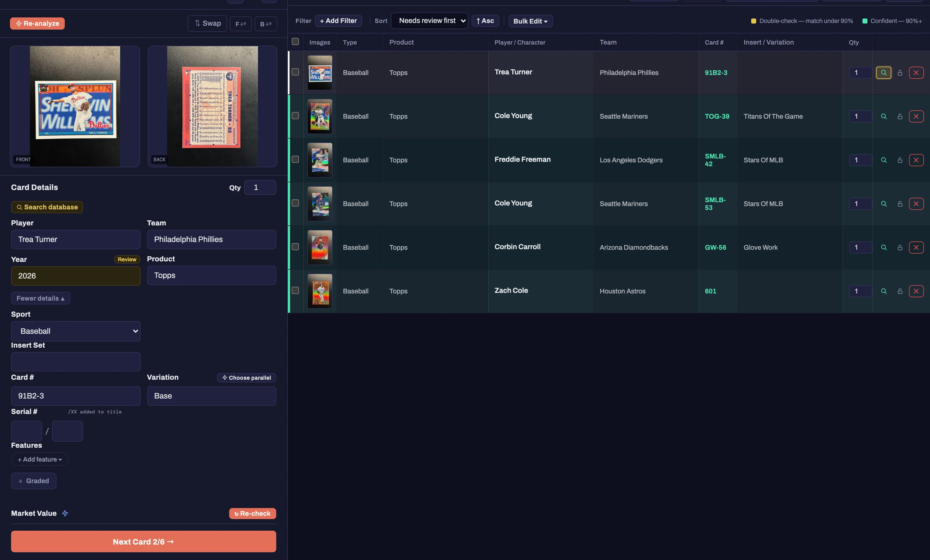The height and width of the screenshot is (560, 930).
Task: Check the Freddie Freeman row checkbox
Action: [x=295, y=160]
